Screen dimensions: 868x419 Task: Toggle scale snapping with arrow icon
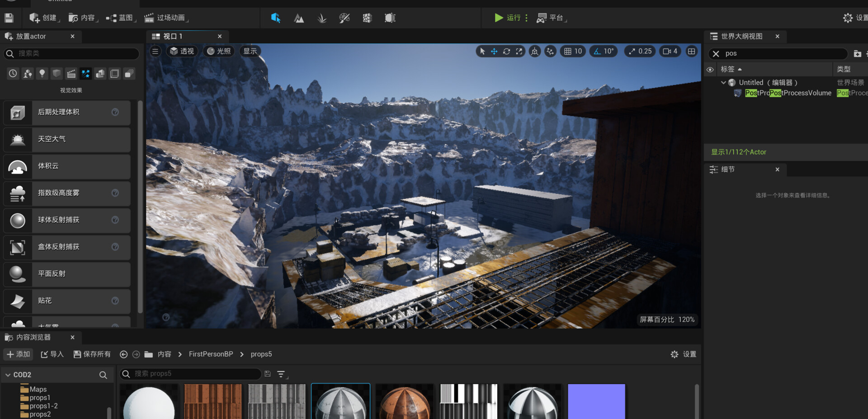pos(632,51)
